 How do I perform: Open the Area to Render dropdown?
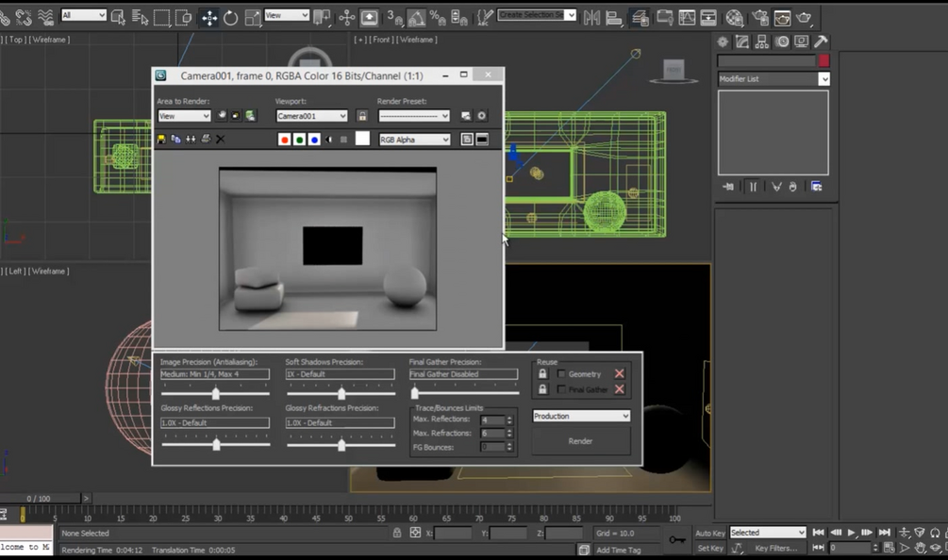pos(184,116)
